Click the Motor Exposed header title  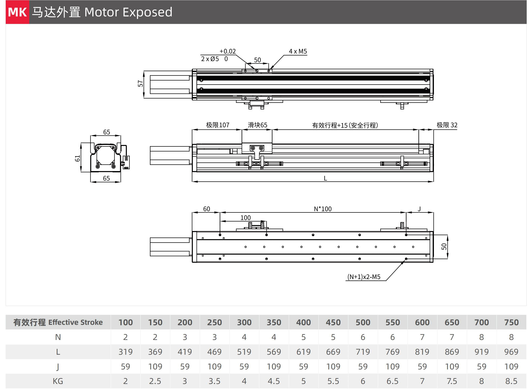[102, 12]
